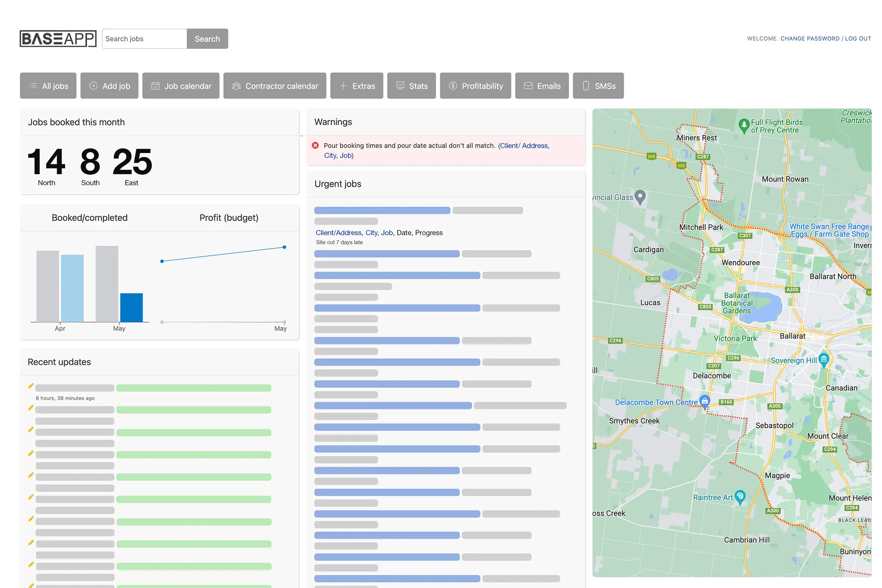882x588 pixels.
Task: Open the All jobs list
Action: coord(48,86)
